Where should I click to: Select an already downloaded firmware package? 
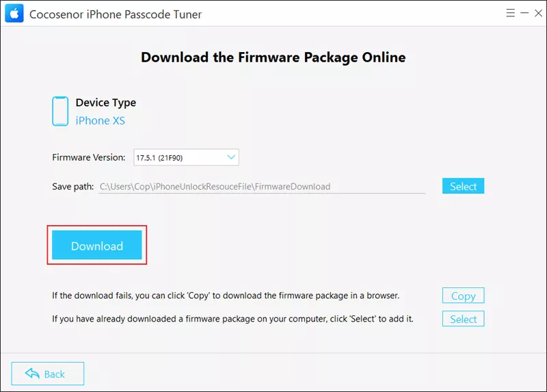(x=463, y=319)
